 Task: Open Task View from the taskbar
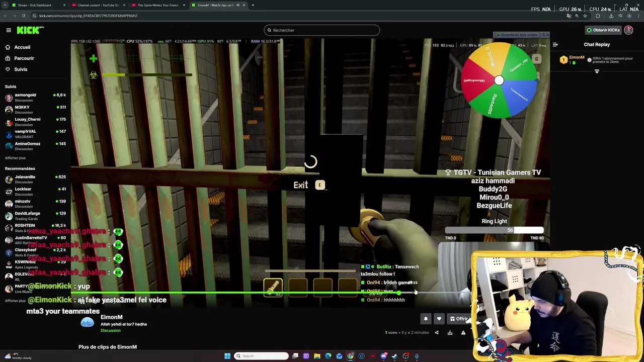pos(295,356)
